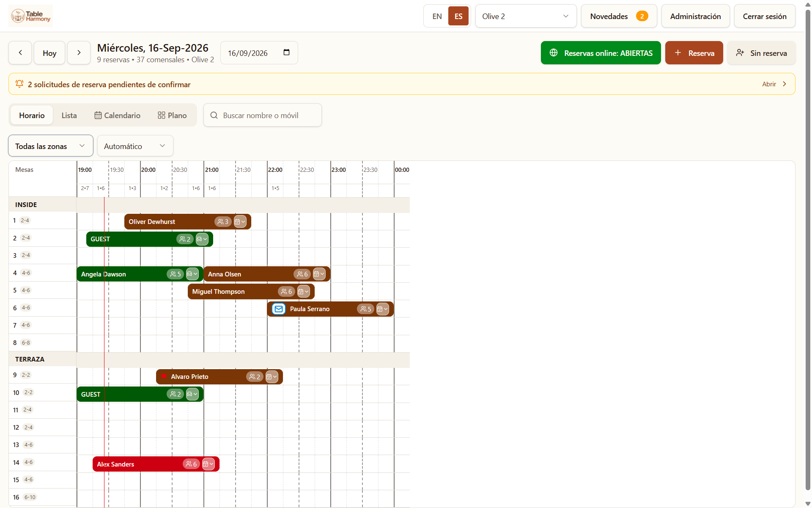Switch to the Calendario tab
812x508 pixels.
click(x=117, y=115)
